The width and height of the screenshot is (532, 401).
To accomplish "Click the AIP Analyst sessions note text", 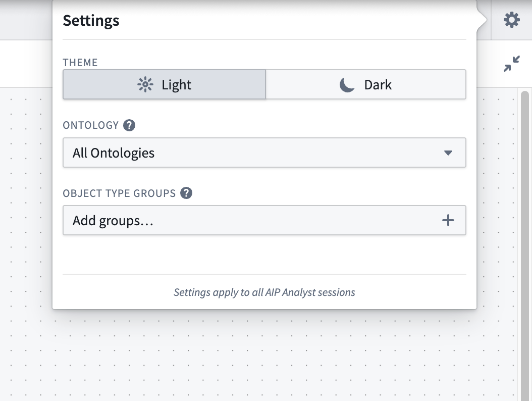I will [264, 292].
